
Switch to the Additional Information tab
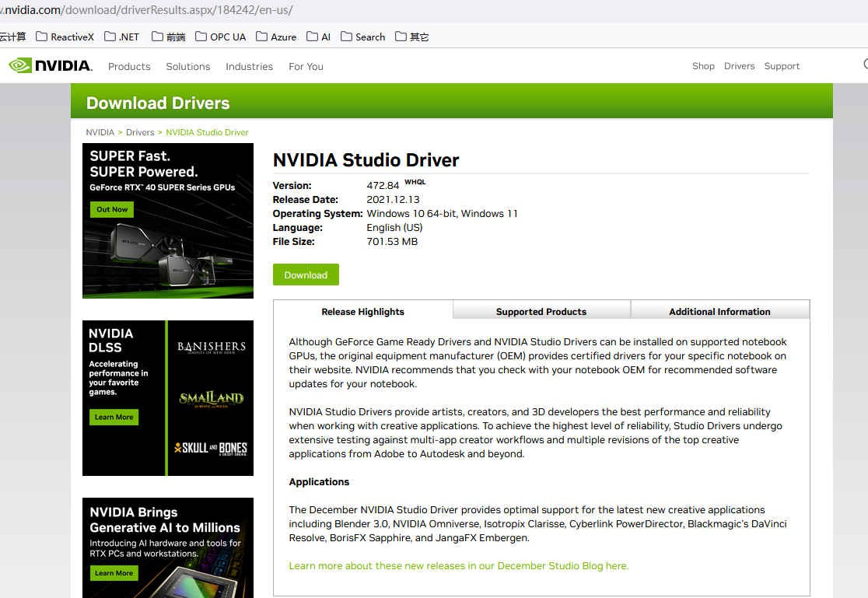[x=719, y=310]
